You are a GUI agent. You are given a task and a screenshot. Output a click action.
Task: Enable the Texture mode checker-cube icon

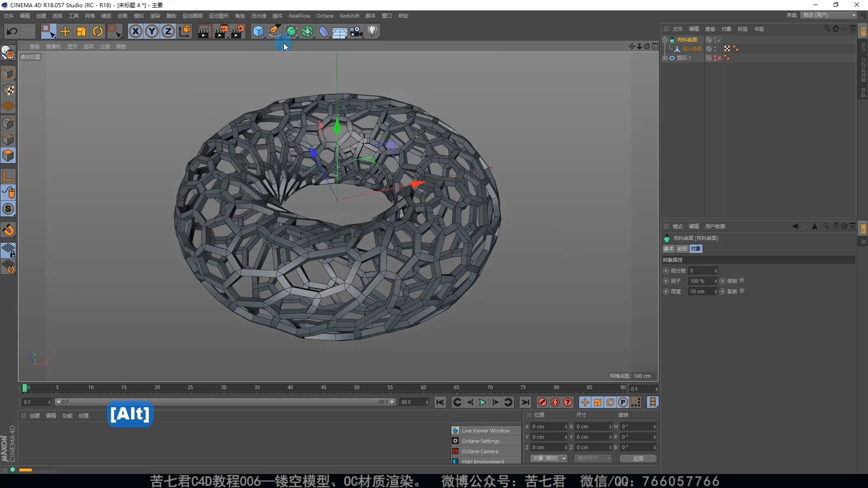click(x=8, y=90)
